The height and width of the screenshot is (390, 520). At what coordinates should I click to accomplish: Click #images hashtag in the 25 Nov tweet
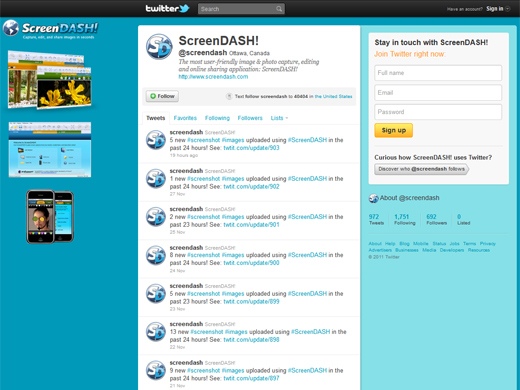tap(233, 217)
